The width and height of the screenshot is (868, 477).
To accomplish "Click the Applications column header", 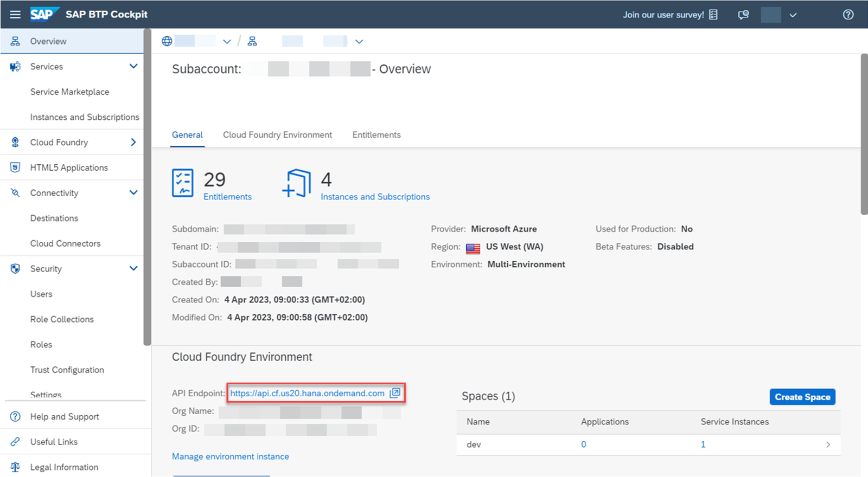I will click(605, 422).
